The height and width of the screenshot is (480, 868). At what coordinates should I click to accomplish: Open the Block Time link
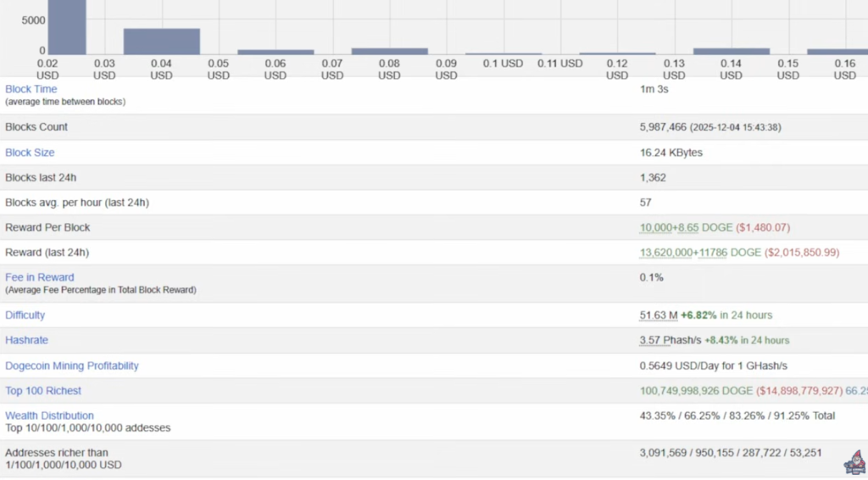[x=31, y=89]
